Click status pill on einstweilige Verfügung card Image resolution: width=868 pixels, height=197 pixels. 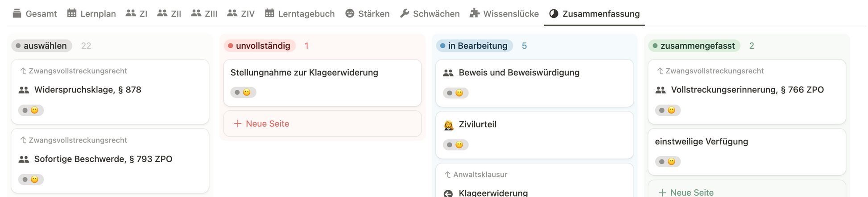668,162
